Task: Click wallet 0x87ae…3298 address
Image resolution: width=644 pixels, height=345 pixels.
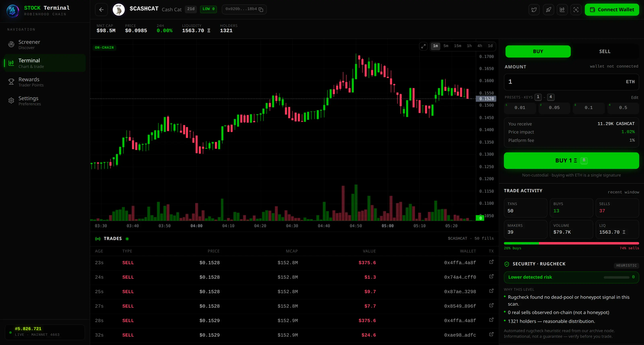Action: (x=460, y=292)
